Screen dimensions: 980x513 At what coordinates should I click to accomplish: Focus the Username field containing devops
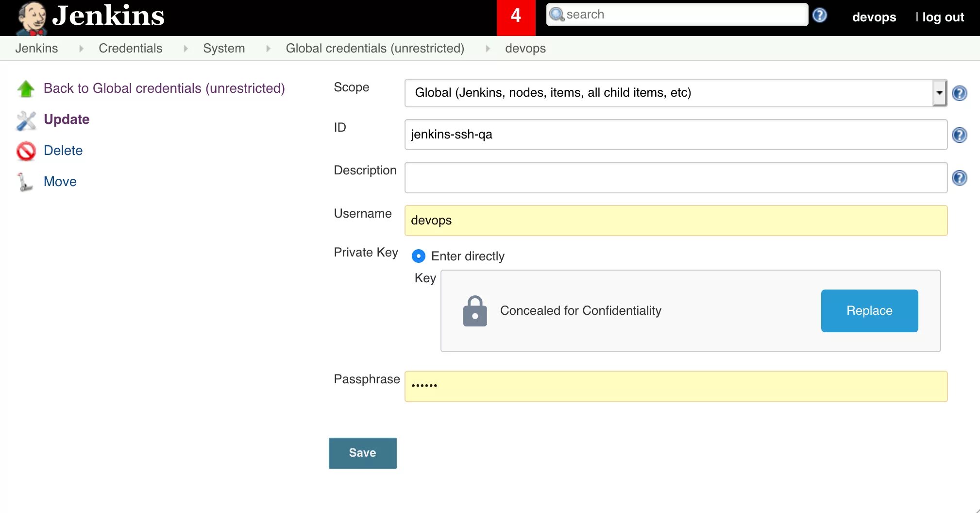pos(676,221)
